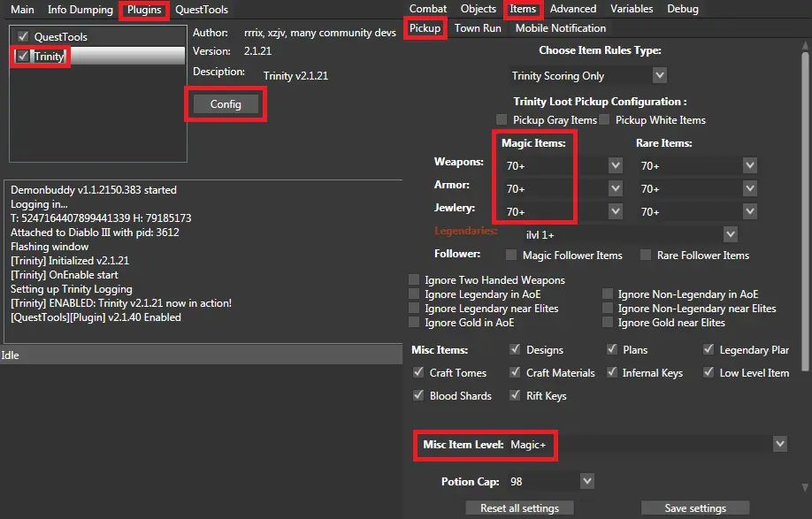
Task: Check Ignore Two Handed Weapons
Action: pos(415,280)
